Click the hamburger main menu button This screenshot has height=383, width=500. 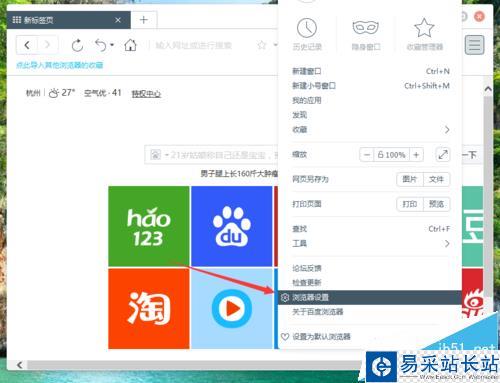(475, 45)
